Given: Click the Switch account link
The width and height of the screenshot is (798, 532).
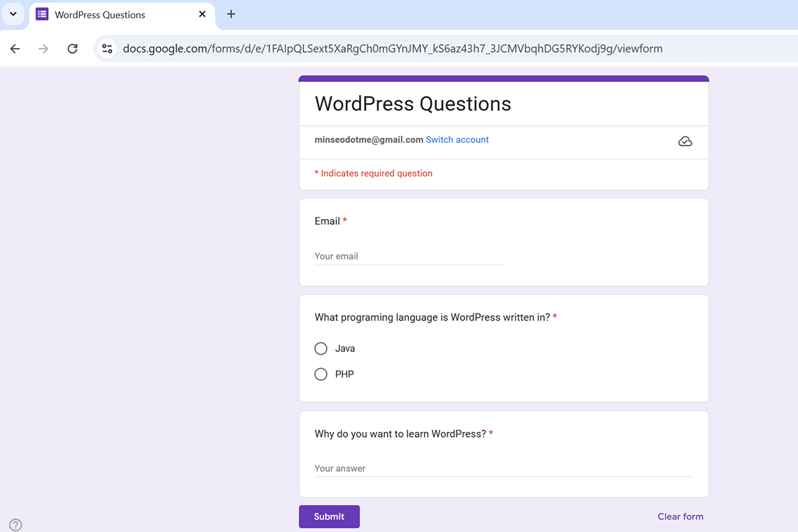Looking at the screenshot, I should point(457,140).
